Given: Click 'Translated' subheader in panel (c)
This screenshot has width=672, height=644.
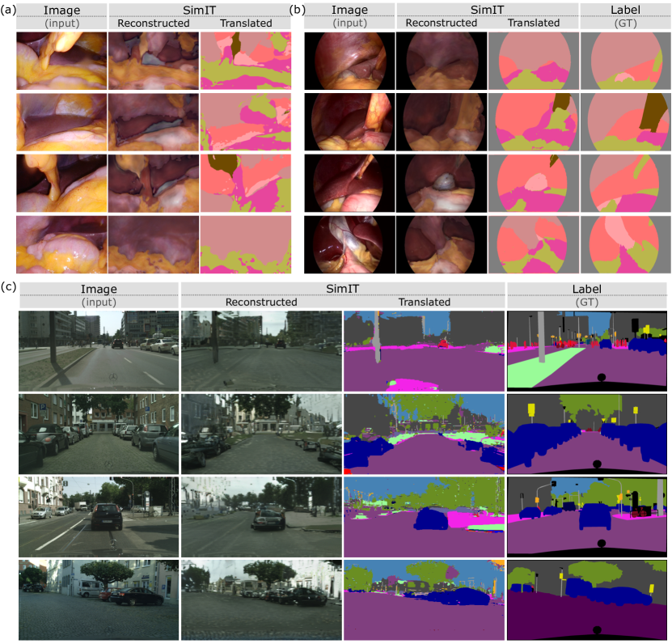Looking at the screenshot, I should point(425,302).
